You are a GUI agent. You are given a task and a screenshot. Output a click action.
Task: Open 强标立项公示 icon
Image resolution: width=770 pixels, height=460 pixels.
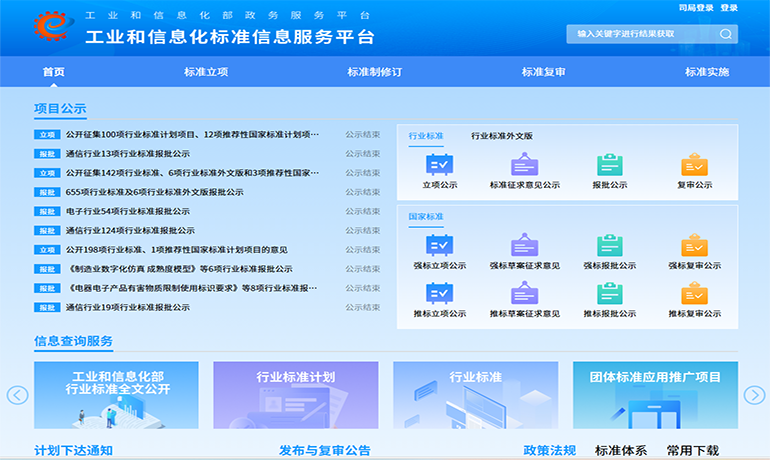coord(440,245)
